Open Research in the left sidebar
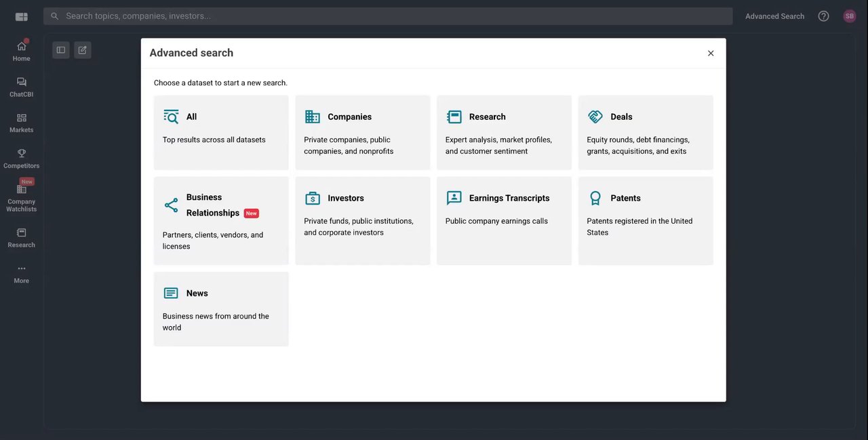 (21, 237)
